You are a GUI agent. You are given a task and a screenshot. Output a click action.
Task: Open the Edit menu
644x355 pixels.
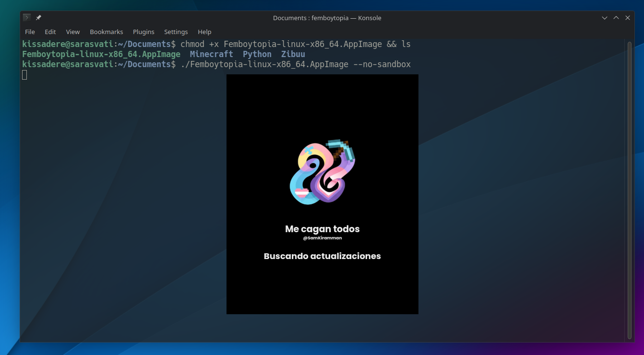(x=50, y=32)
